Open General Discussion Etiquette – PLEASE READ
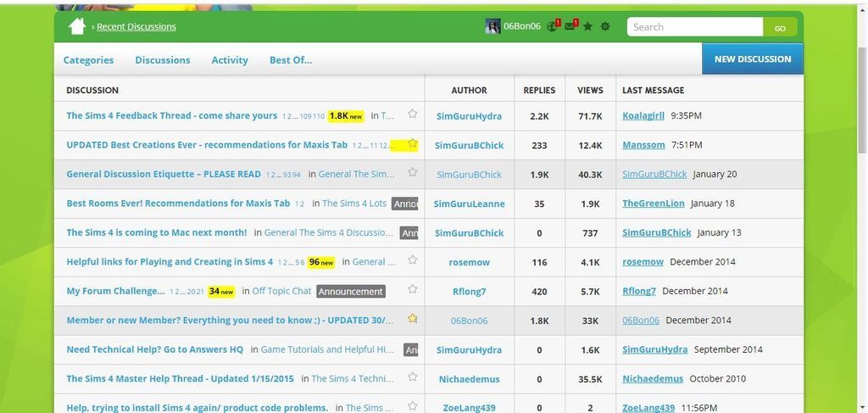 tap(164, 174)
